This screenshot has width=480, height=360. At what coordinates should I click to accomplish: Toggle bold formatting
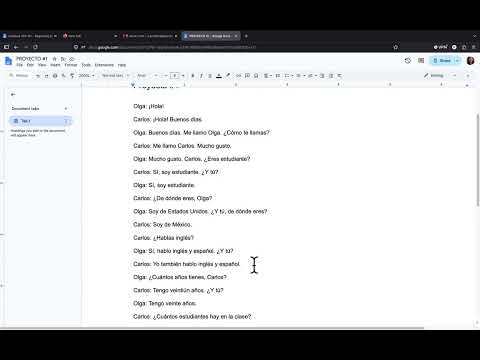193,76
